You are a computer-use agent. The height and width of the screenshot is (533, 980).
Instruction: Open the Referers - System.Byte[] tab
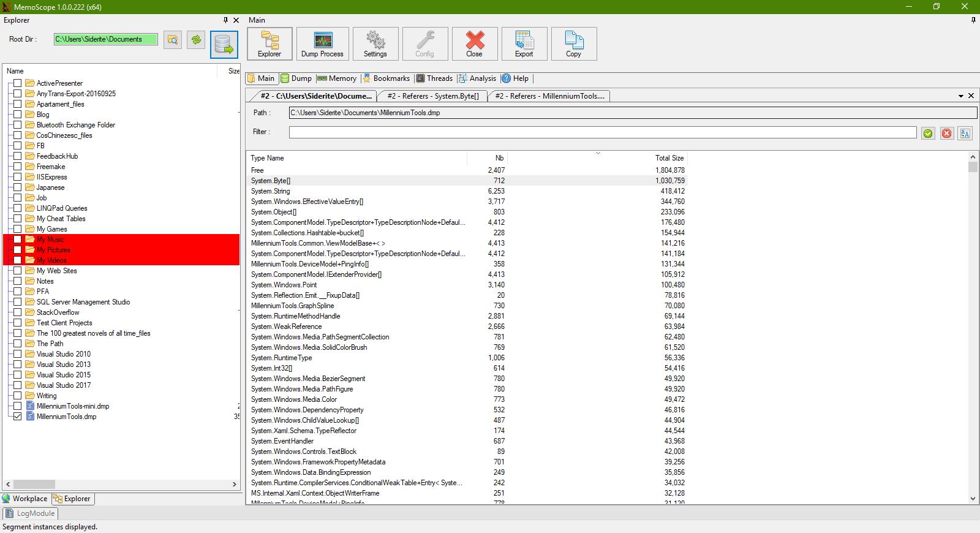pyautogui.click(x=432, y=96)
